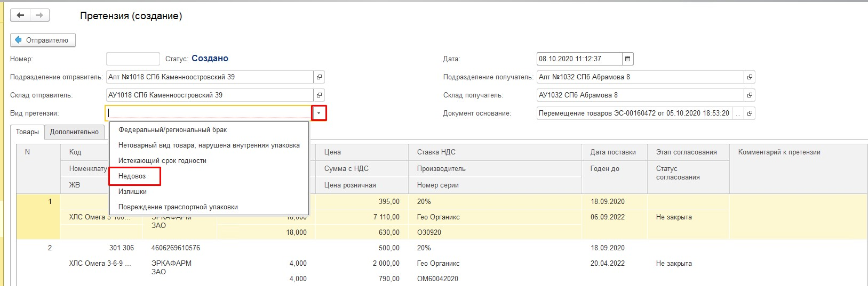Pick Федеральный/региональный брак option
The width and height of the screenshot is (868, 286).
(x=172, y=130)
